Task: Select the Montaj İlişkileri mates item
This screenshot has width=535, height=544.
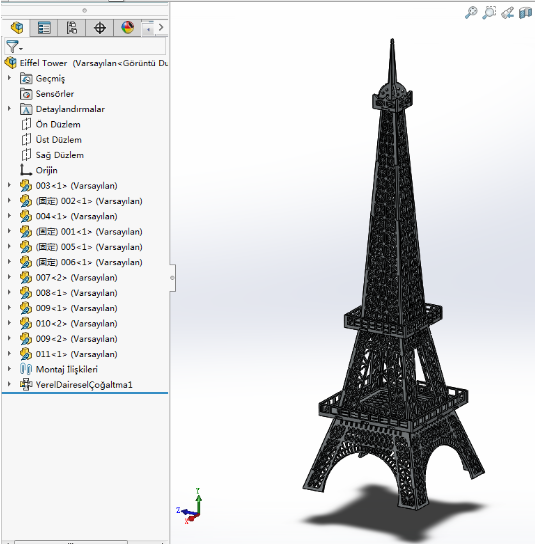Action: tap(59, 369)
